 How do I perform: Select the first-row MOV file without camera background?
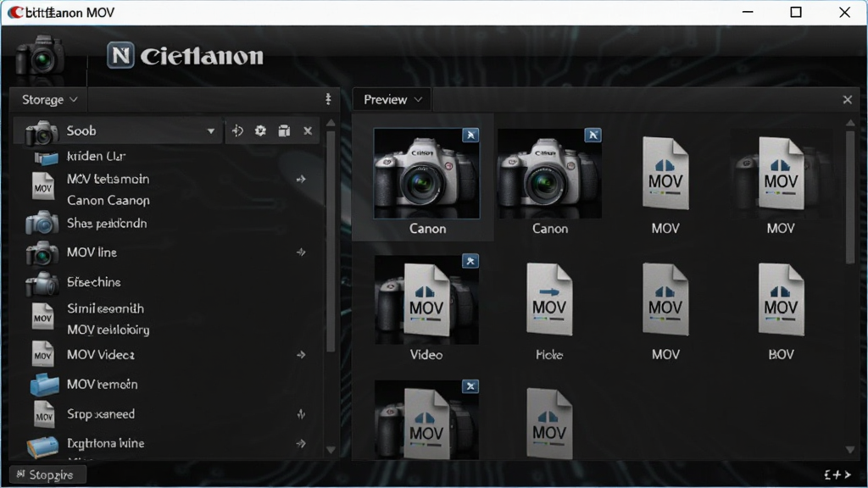(665, 173)
